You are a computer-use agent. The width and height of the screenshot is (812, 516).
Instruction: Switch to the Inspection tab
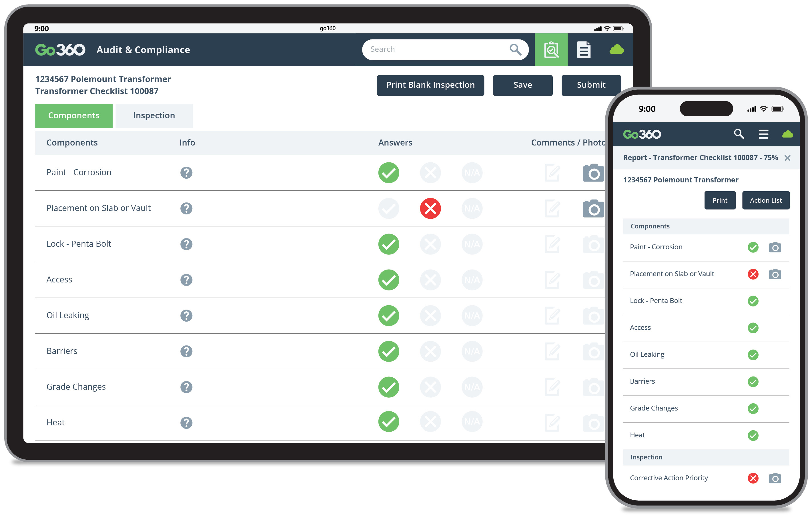154,116
